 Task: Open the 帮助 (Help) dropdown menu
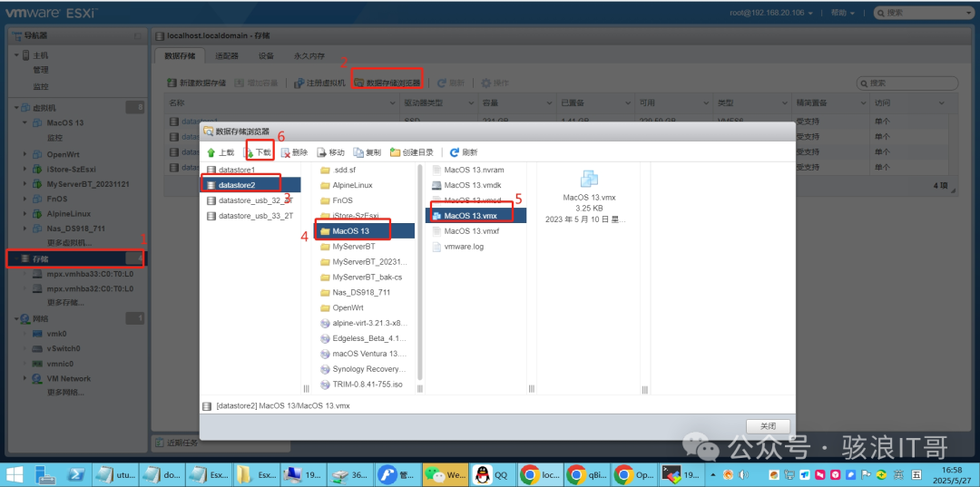coord(842,13)
